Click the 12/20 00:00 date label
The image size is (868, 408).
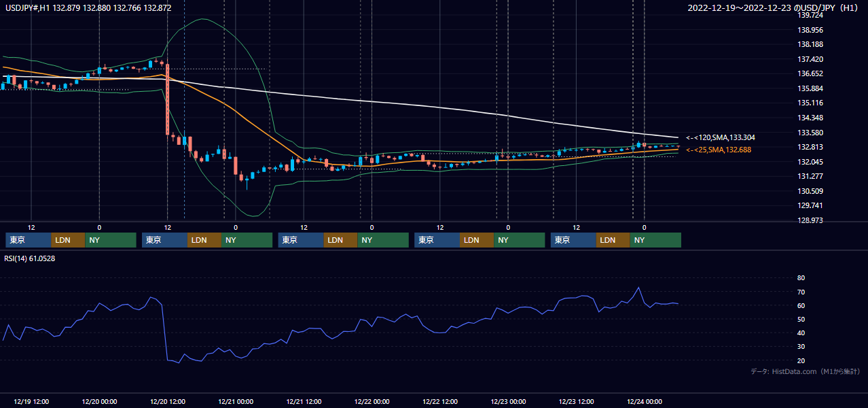point(99,401)
